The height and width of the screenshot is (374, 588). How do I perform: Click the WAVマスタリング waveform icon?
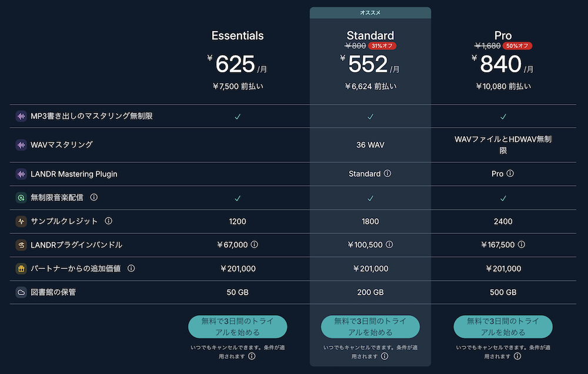[x=21, y=145]
